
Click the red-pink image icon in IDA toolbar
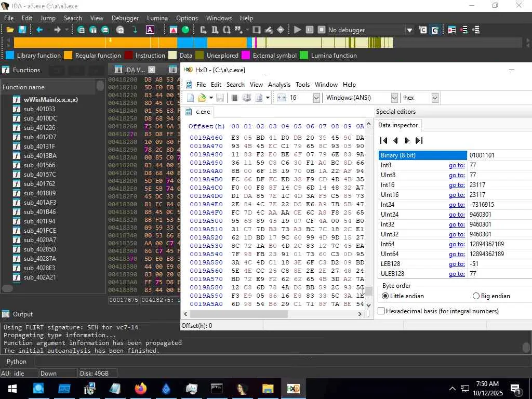pos(174,30)
